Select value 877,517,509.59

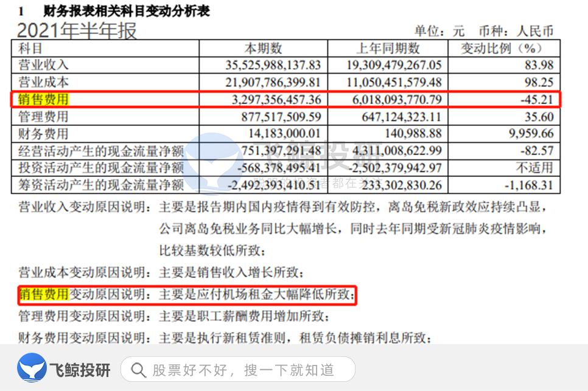pos(281,117)
